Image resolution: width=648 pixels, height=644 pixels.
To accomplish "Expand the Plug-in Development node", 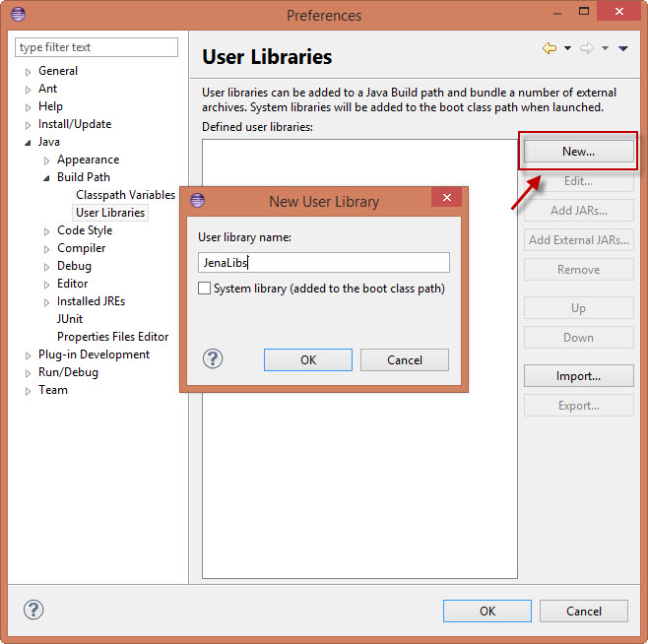I will [29, 355].
